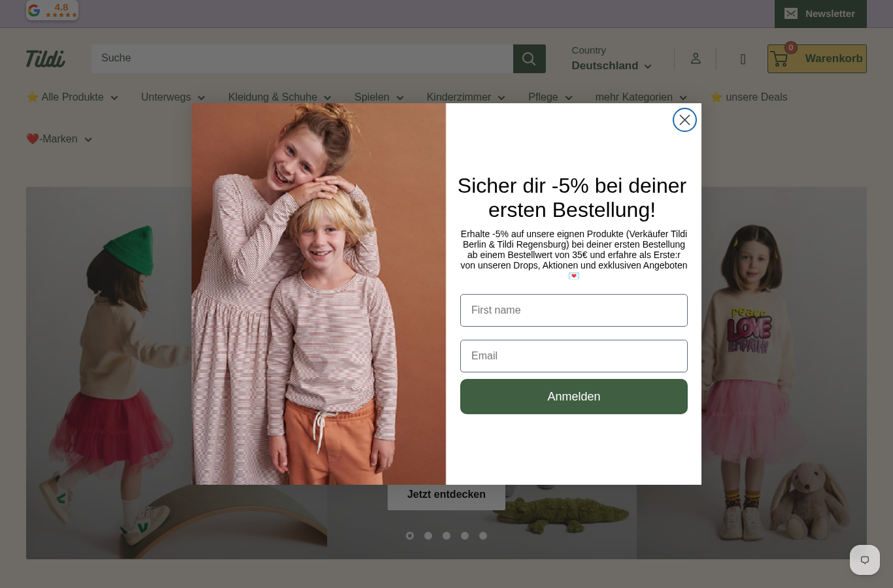Select the fifth carousel slide dot
This screenshot has height=588, width=893.
click(x=483, y=536)
